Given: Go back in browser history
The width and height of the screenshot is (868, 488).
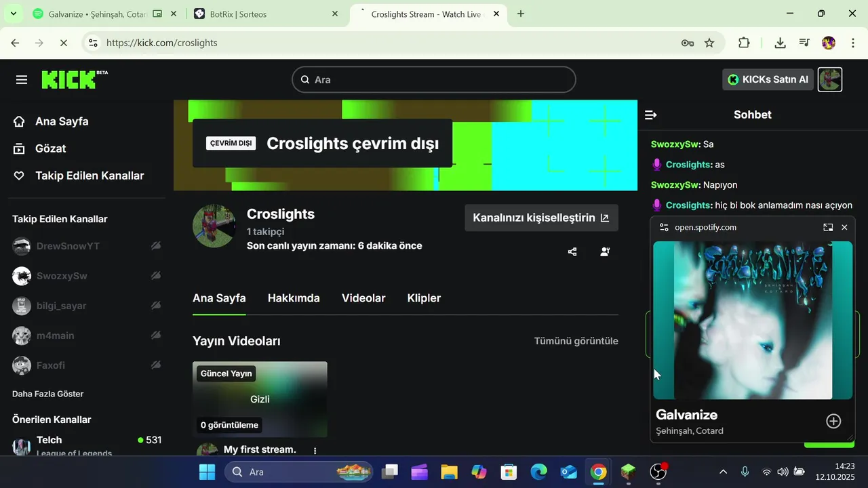Looking at the screenshot, I should 15,43.
